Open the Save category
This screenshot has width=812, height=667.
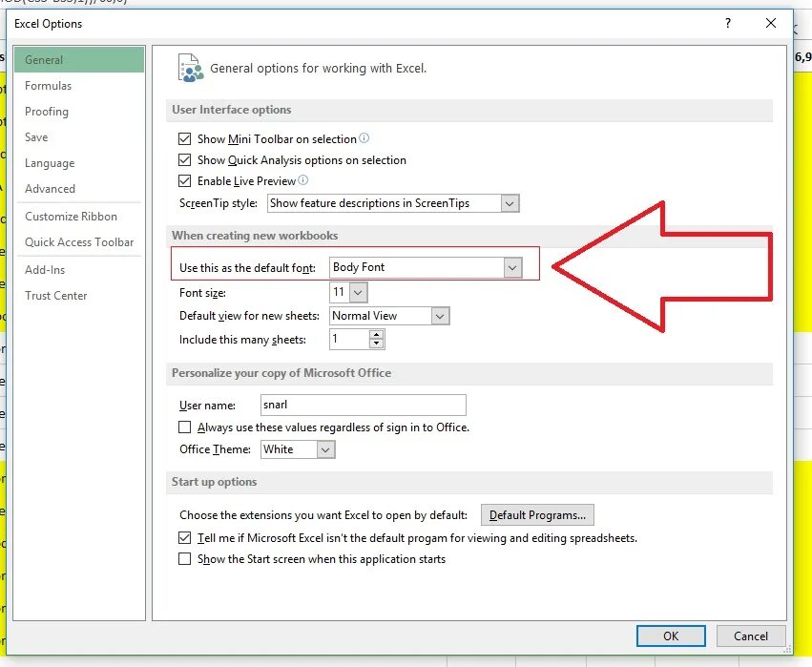coord(78,137)
